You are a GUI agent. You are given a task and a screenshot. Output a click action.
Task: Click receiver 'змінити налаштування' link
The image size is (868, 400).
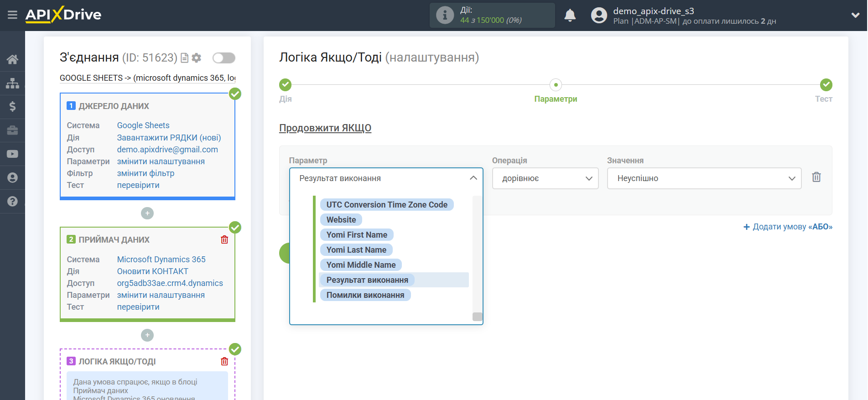click(161, 295)
